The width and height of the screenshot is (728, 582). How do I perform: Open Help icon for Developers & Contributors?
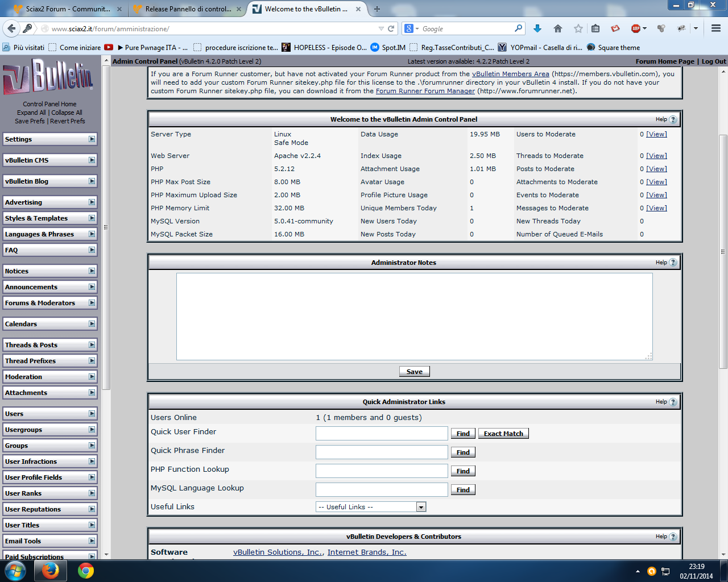(x=673, y=537)
